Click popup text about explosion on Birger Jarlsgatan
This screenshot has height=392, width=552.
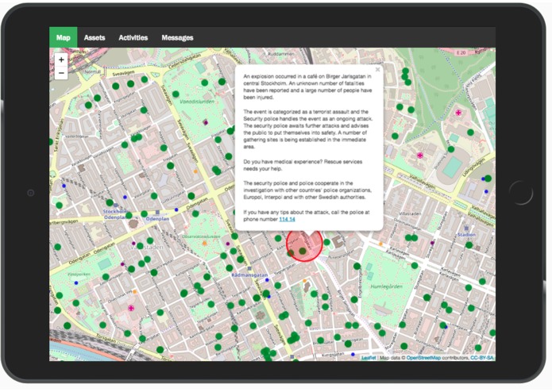(307, 86)
